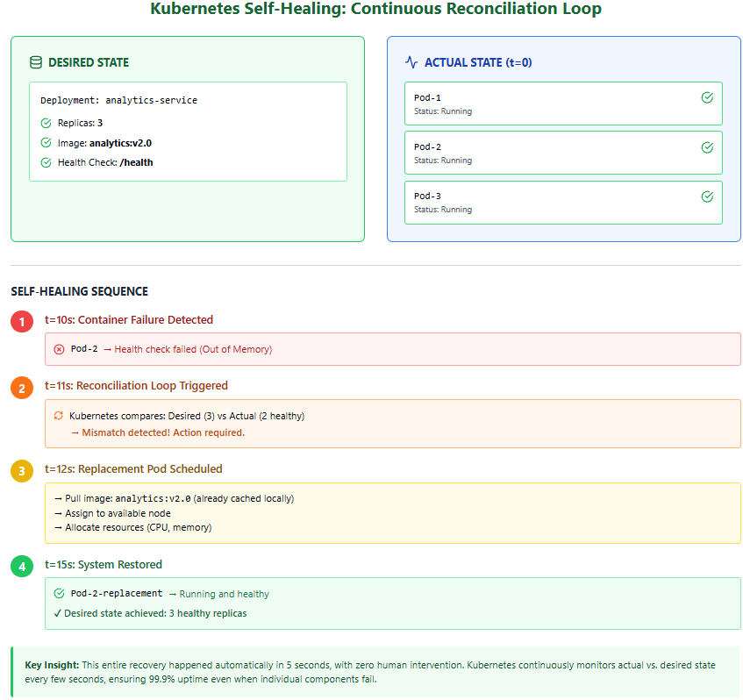The width and height of the screenshot is (743, 700).
Task: Click the check mark next to Health Check
Action: pos(46,162)
